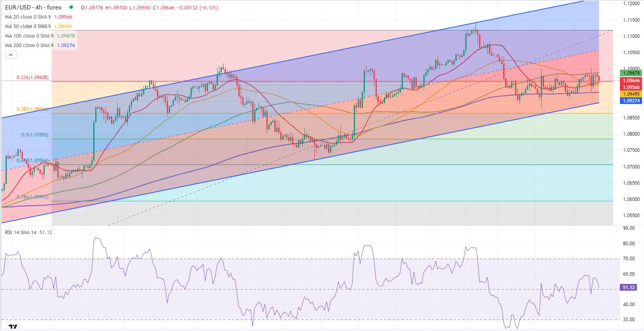Screen dimensions: 644x331
Task: Click the 1.05500 price axis tick
Action: [x=631, y=216]
